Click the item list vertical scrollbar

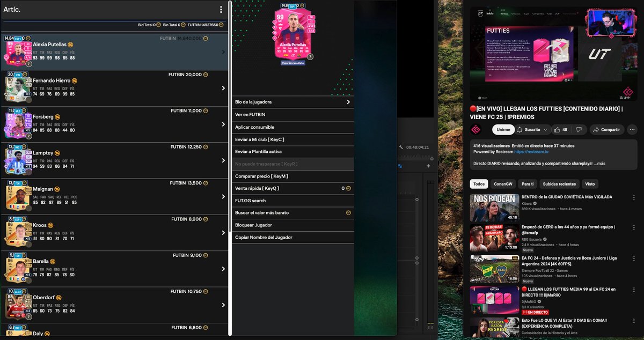point(230,115)
